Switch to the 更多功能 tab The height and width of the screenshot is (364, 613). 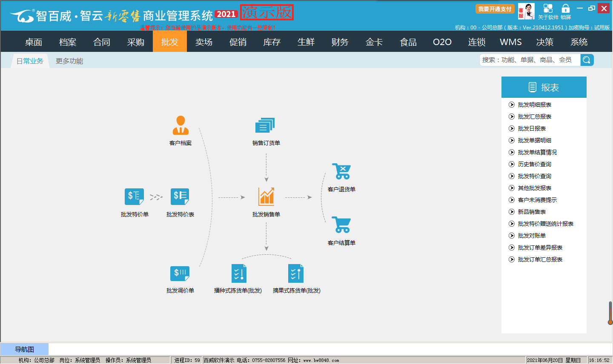pyautogui.click(x=69, y=61)
